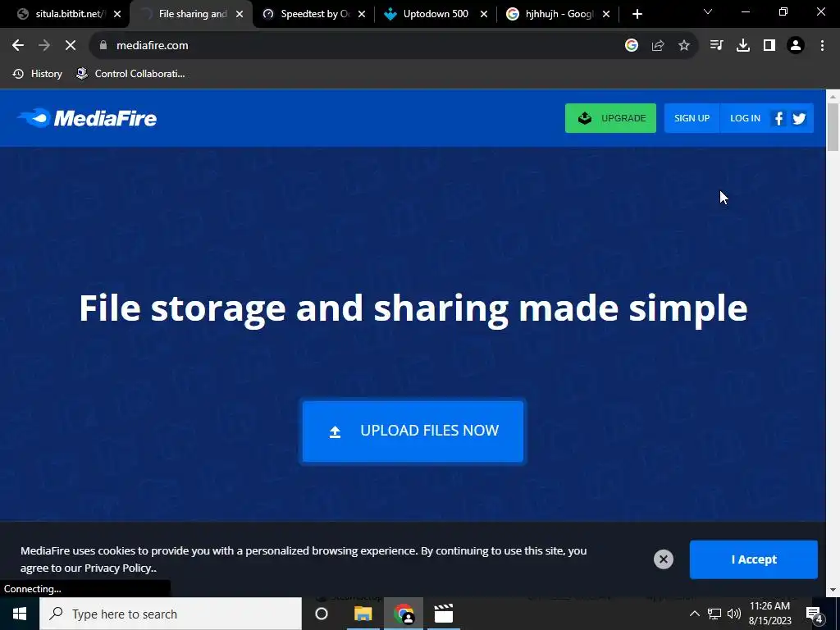Viewport: 840px width, 630px height.
Task: Open MediaFire's Twitter page icon
Action: (799, 118)
